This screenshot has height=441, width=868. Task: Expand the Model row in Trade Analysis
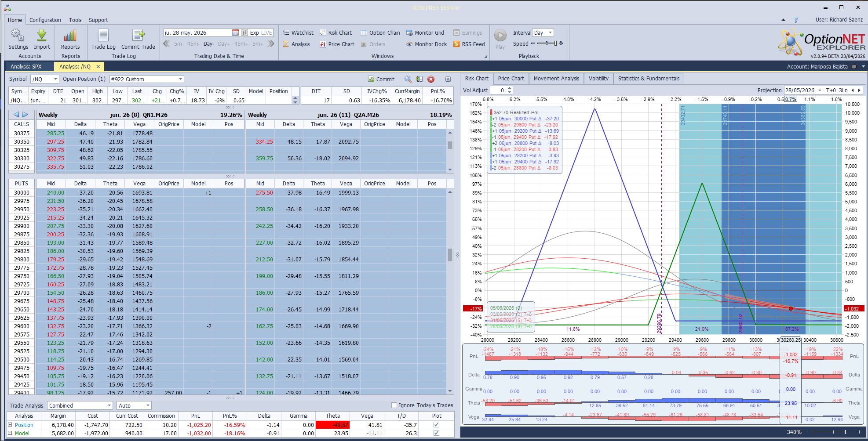(10, 433)
